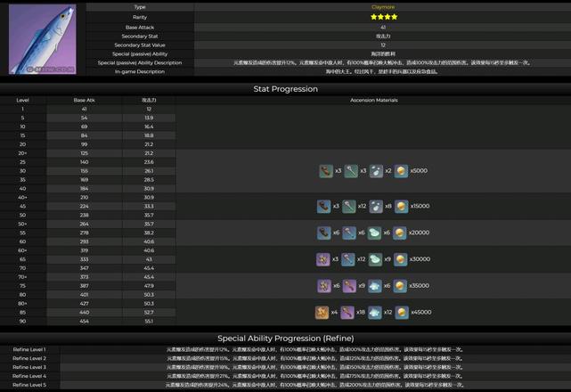The image size is (571, 392).
Task: Click the Special Ability Progression (Refine) heading
Action: point(285,339)
